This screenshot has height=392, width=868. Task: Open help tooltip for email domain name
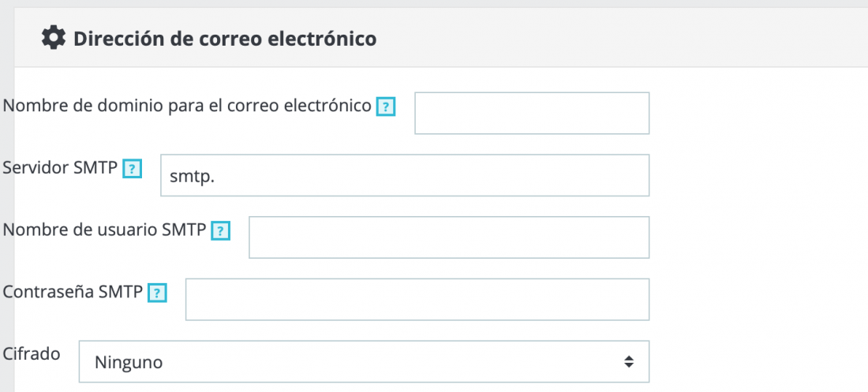(x=385, y=106)
